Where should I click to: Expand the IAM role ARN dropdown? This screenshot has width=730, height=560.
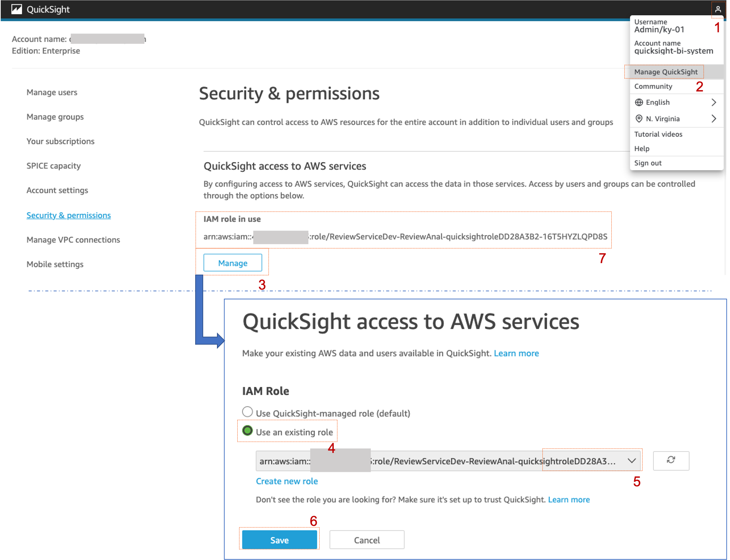click(x=631, y=461)
